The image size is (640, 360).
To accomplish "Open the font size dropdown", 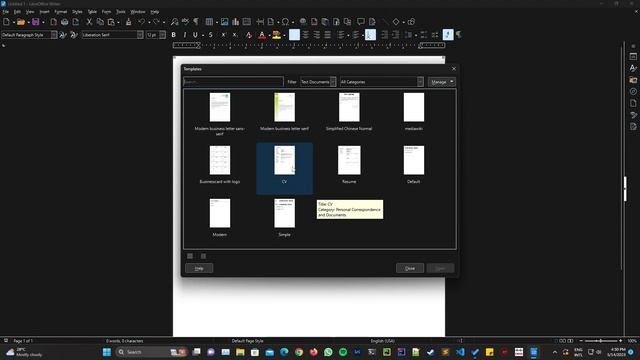I will click(x=162, y=35).
